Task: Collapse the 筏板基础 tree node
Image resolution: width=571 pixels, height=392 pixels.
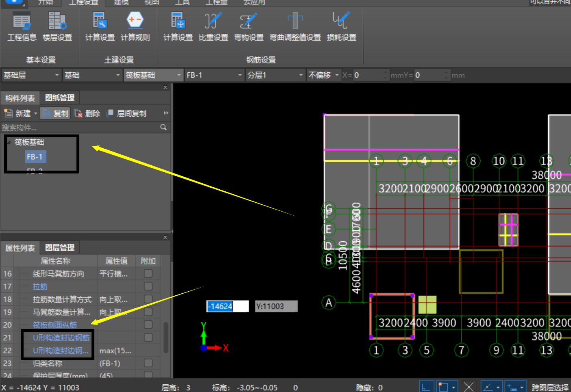Action: tap(9, 142)
